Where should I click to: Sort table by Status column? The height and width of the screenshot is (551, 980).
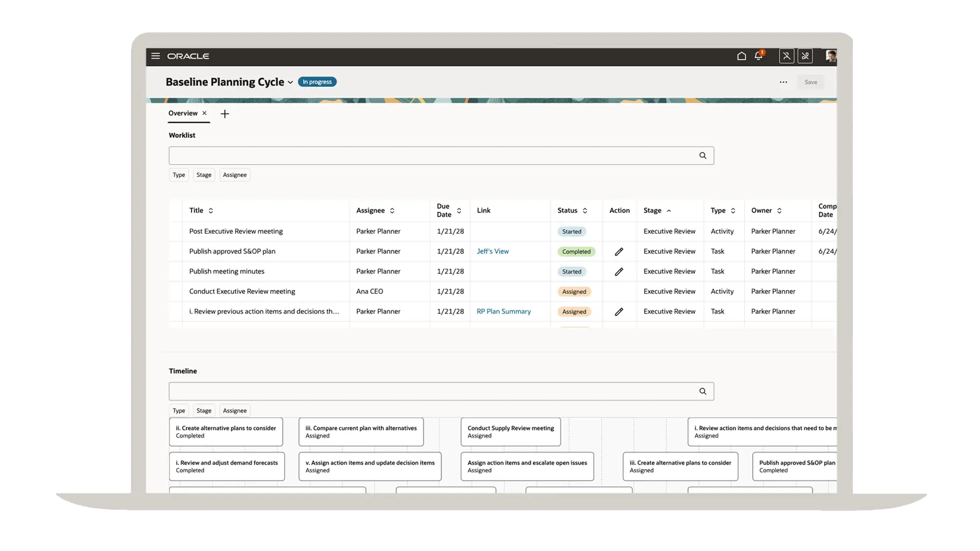coord(585,211)
